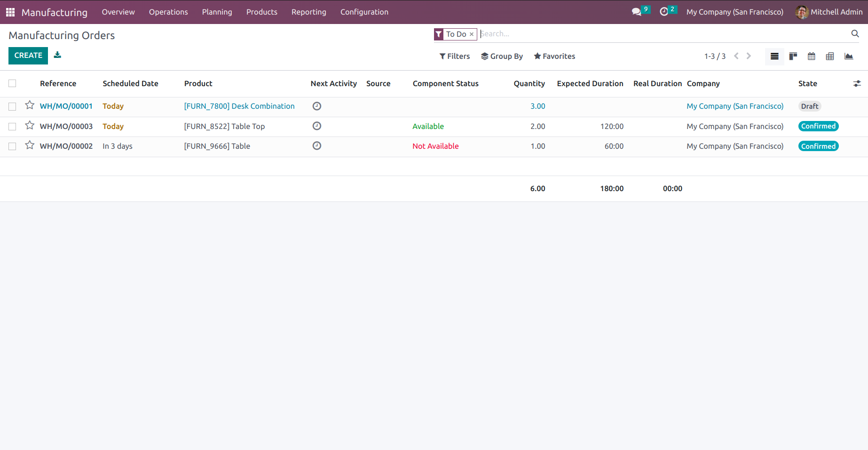Sort by Quantity column header

pos(529,84)
